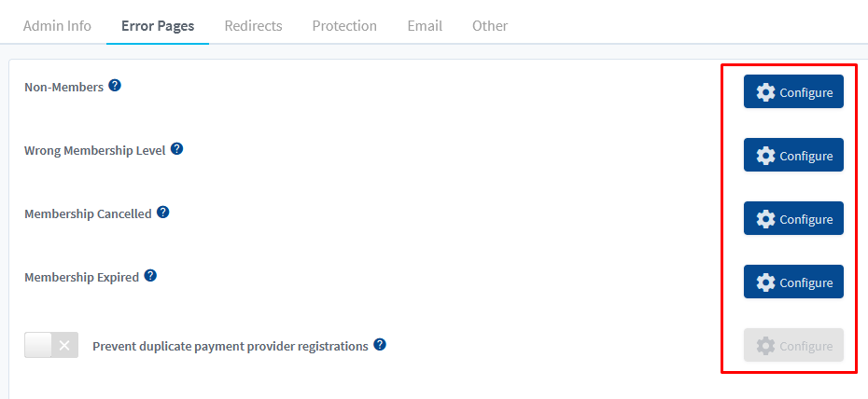Click the disabled Configure button for duplicate registrations
868x399 pixels.
pos(793,345)
